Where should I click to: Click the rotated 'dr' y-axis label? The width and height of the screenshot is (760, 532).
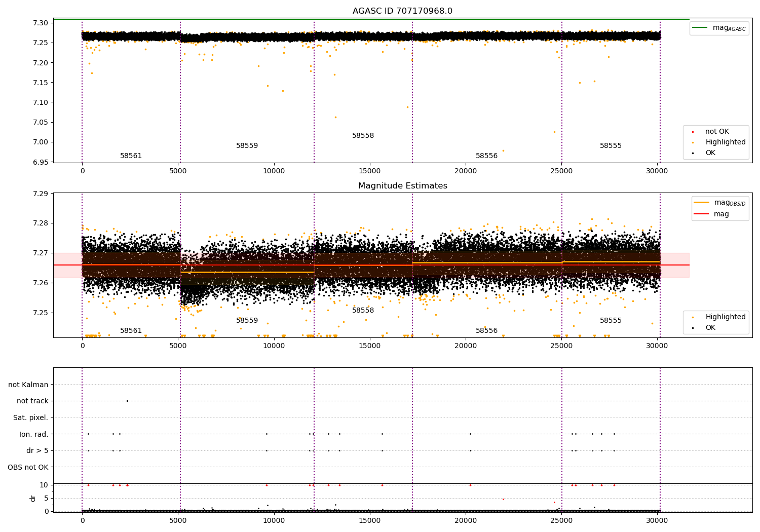[x=33, y=498]
